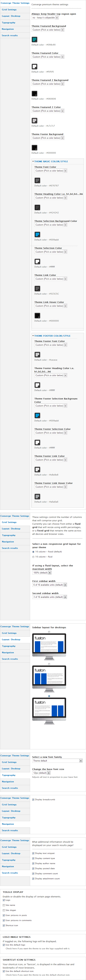The width and height of the screenshot is (86, 980).
Task: Click the teal Theme Featured Background swatch
Action: (x=34, y=40)
